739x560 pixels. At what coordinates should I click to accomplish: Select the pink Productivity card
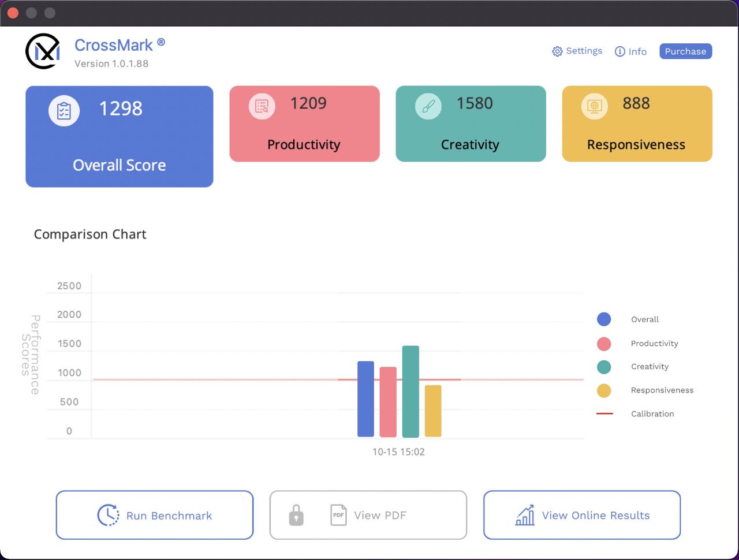point(304,124)
